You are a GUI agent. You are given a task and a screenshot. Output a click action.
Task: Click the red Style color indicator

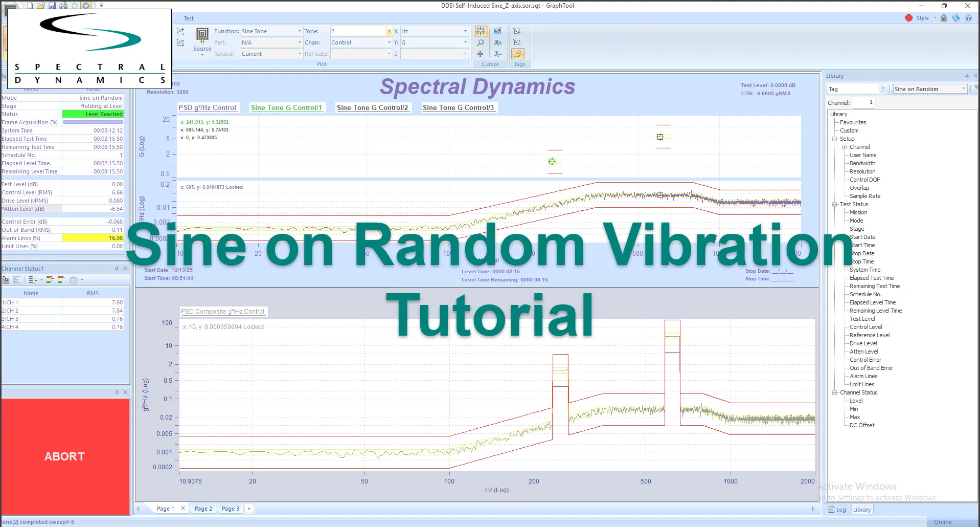(x=909, y=17)
